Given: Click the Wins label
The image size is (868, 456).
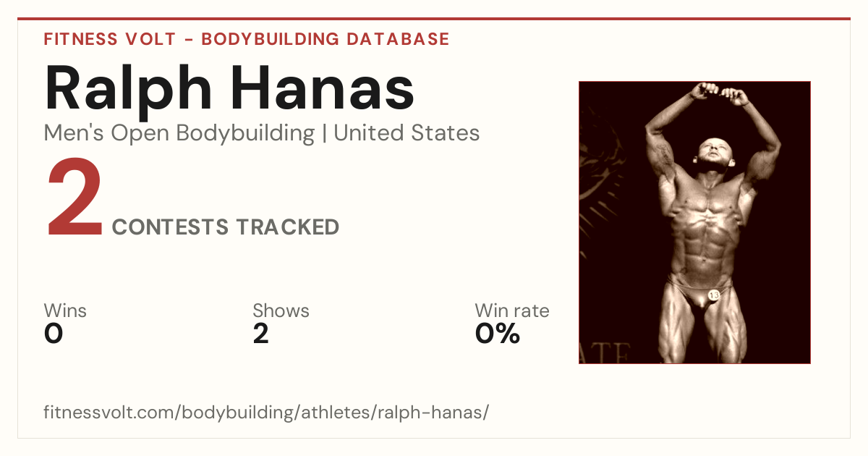Looking at the screenshot, I should click(65, 311).
